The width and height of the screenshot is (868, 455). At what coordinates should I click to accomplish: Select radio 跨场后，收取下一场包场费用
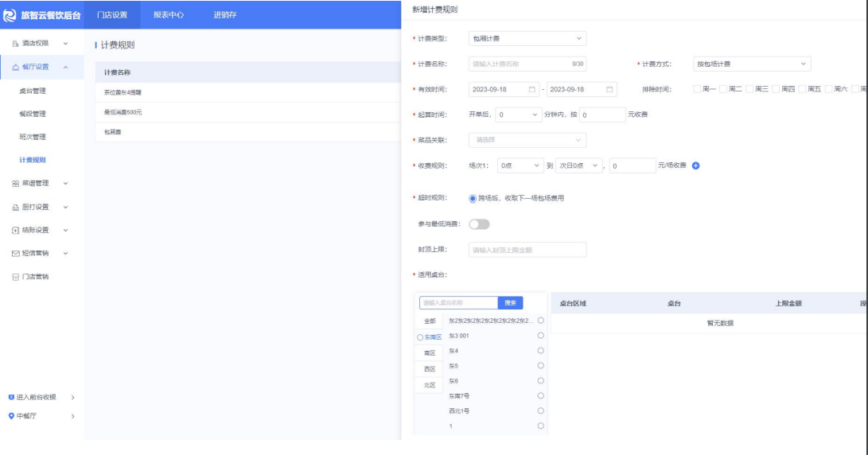tap(473, 198)
